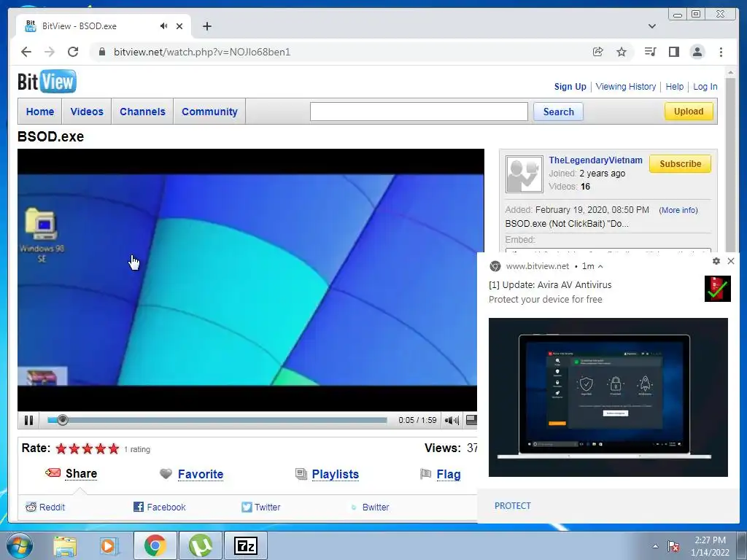Open tab search dropdown arrow

click(x=652, y=26)
